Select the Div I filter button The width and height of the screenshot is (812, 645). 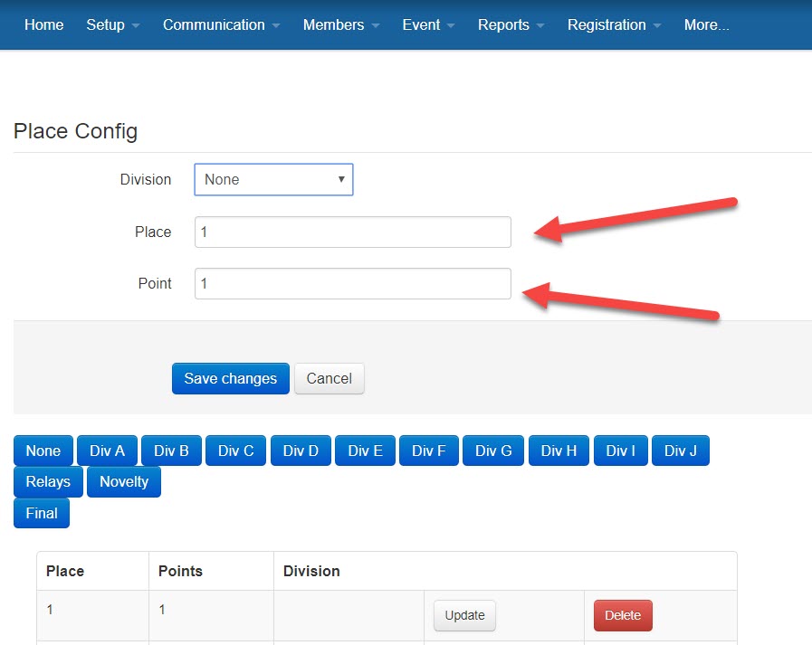621,451
